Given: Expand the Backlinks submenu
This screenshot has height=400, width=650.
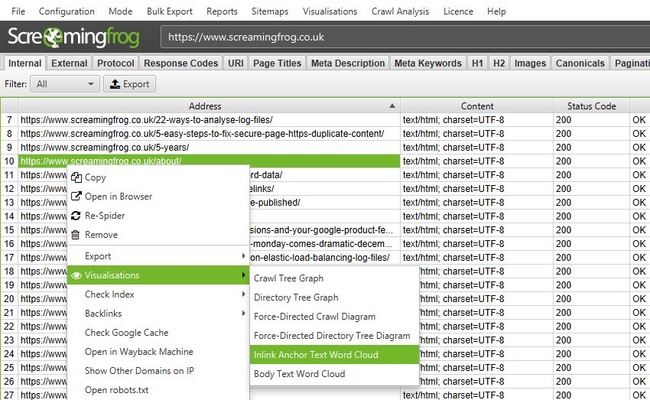Looking at the screenshot, I should (x=157, y=313).
